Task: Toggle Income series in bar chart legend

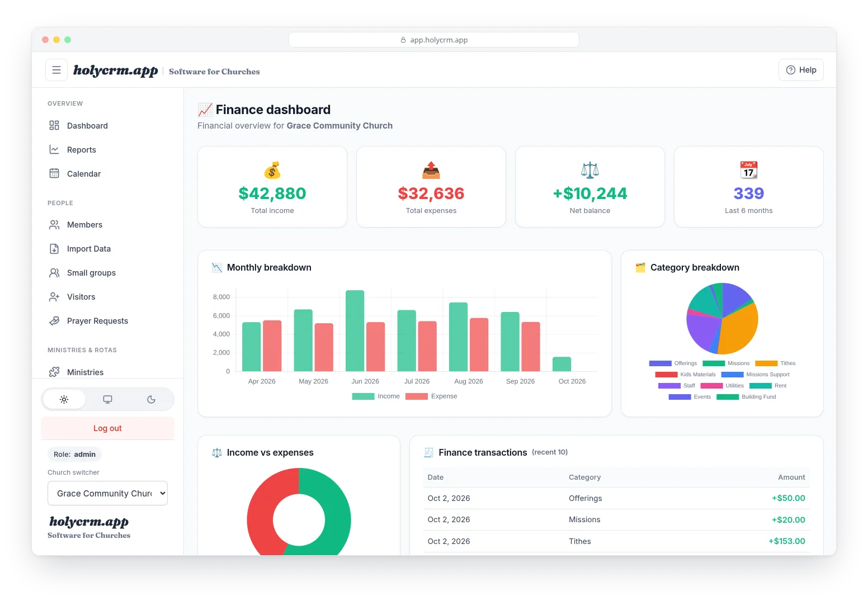Action: [376, 396]
